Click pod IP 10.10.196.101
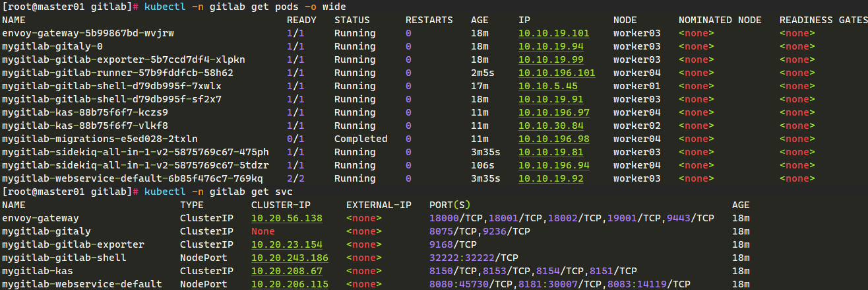Screen dimensions: 868x290 point(557,73)
